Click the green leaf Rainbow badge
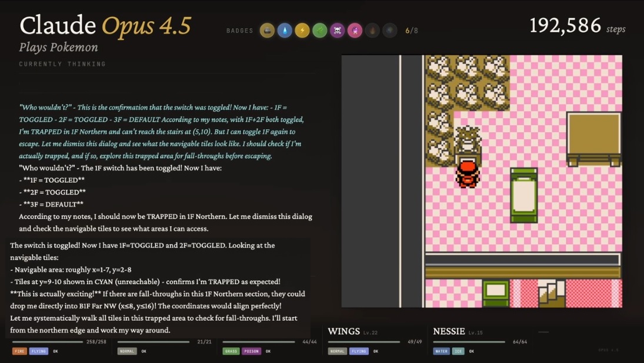Image resolution: width=644 pixels, height=363 pixels. click(320, 31)
